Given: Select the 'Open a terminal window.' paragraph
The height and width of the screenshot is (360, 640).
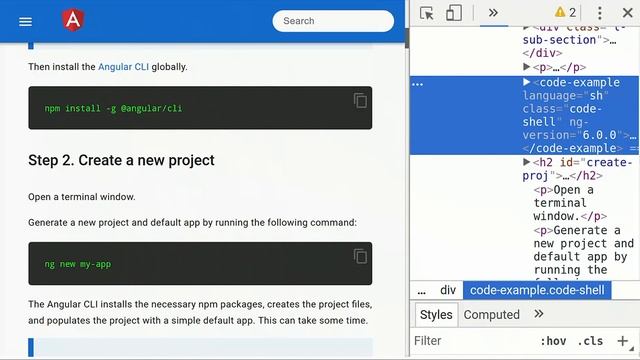Looking at the screenshot, I should tap(82, 197).
